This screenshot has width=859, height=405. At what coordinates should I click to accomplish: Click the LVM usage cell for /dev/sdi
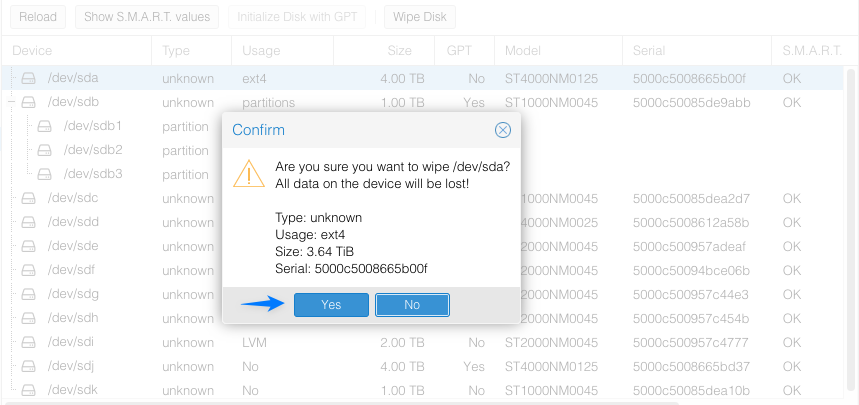click(x=254, y=343)
